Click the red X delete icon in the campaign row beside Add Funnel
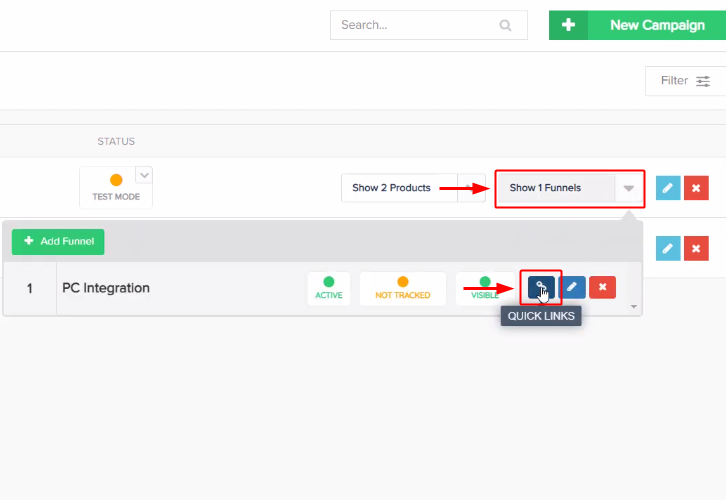Viewport: 726px width, 500px height. (x=696, y=248)
